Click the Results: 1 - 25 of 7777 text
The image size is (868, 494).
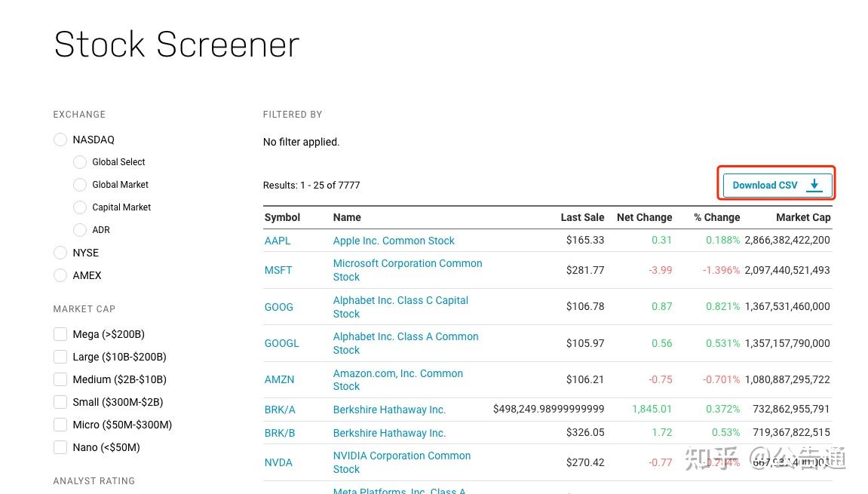coord(311,186)
